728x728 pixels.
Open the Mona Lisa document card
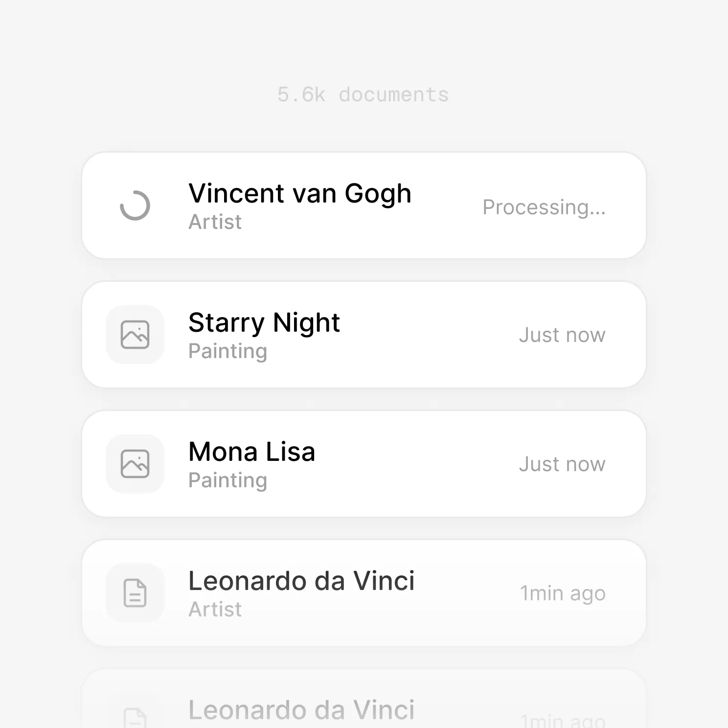pos(364,463)
